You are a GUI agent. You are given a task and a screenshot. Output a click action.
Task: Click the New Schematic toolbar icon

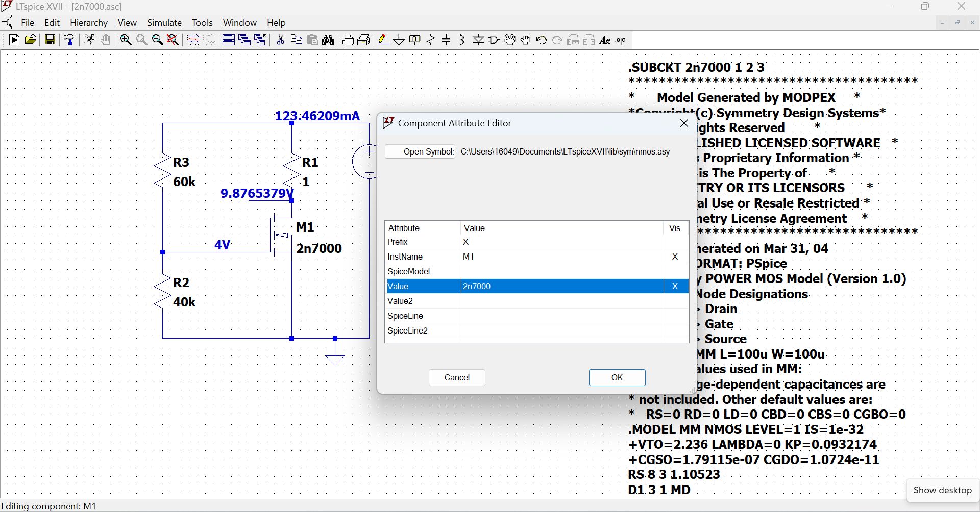pyautogui.click(x=14, y=40)
